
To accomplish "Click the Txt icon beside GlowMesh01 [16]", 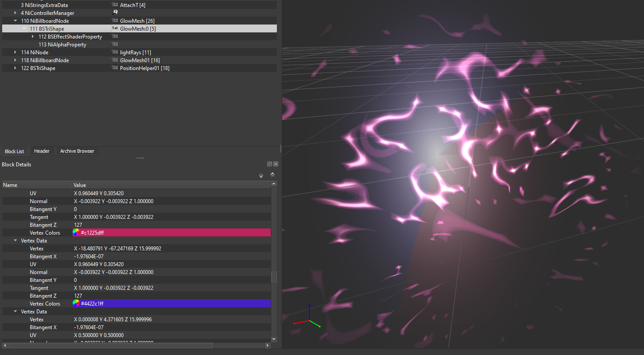I will click(x=115, y=60).
